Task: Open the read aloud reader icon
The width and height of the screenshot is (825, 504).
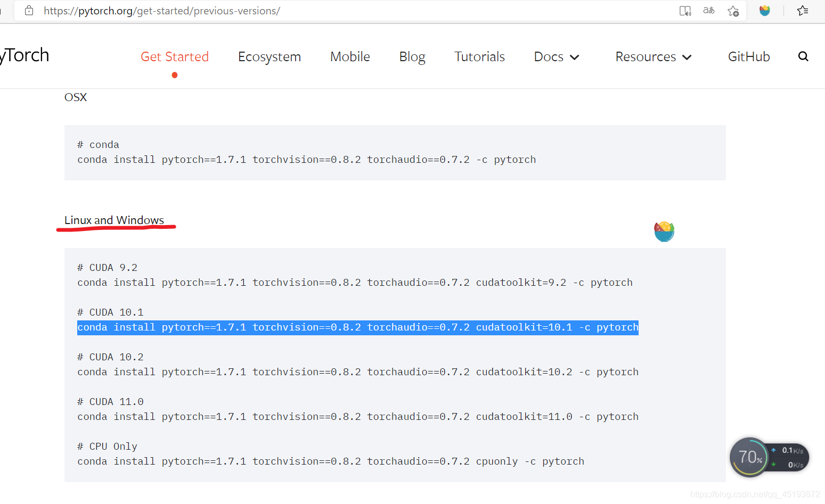Action: coord(685,11)
